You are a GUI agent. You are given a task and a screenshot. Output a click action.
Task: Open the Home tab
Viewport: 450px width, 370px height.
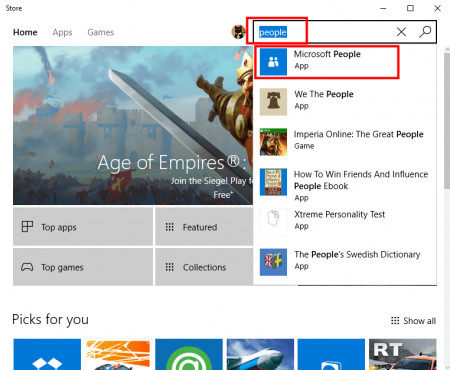tap(25, 32)
